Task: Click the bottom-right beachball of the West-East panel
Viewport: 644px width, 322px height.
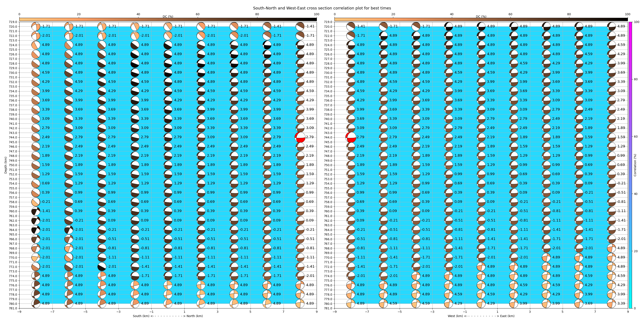Action: (x=612, y=304)
